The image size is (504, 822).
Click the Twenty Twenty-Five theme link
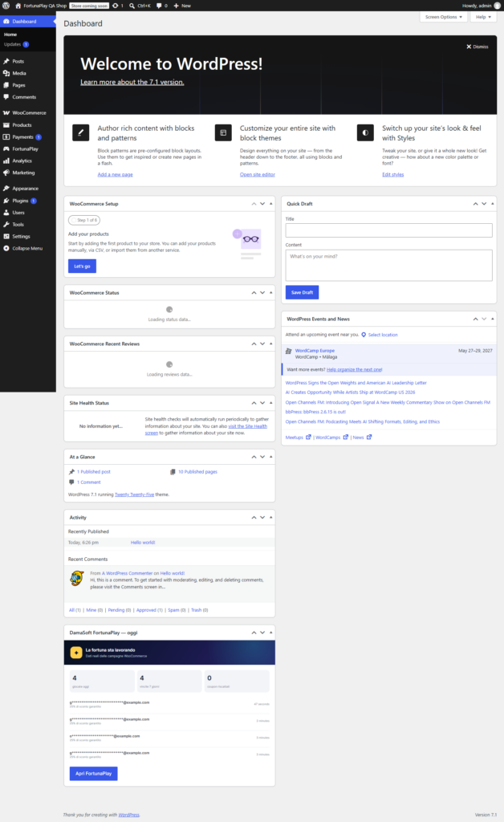click(x=135, y=494)
